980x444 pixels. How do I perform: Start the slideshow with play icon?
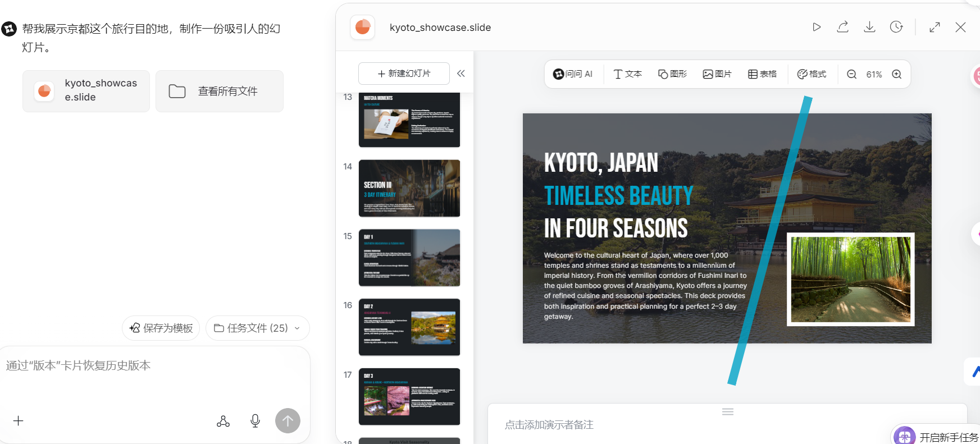(817, 27)
